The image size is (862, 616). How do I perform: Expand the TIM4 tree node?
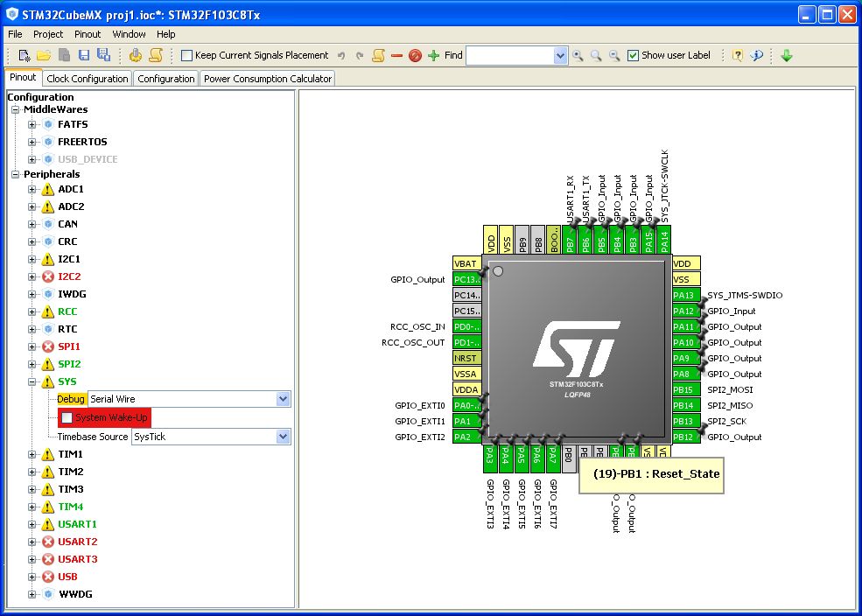click(x=32, y=507)
